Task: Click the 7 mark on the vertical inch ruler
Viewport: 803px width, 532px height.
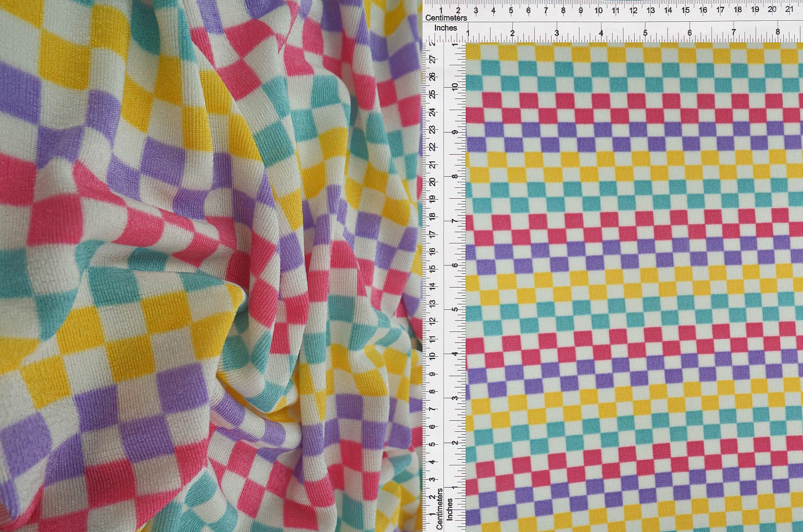Action: pos(455,221)
